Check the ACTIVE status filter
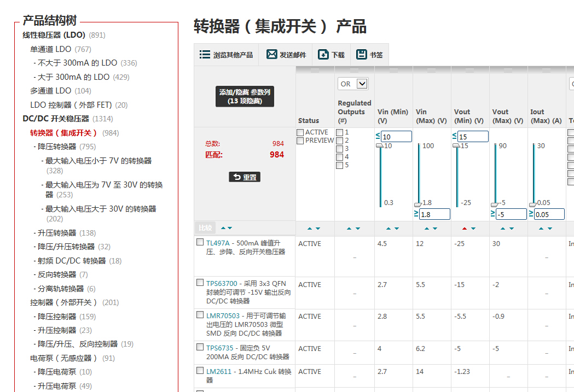 tap(300, 132)
